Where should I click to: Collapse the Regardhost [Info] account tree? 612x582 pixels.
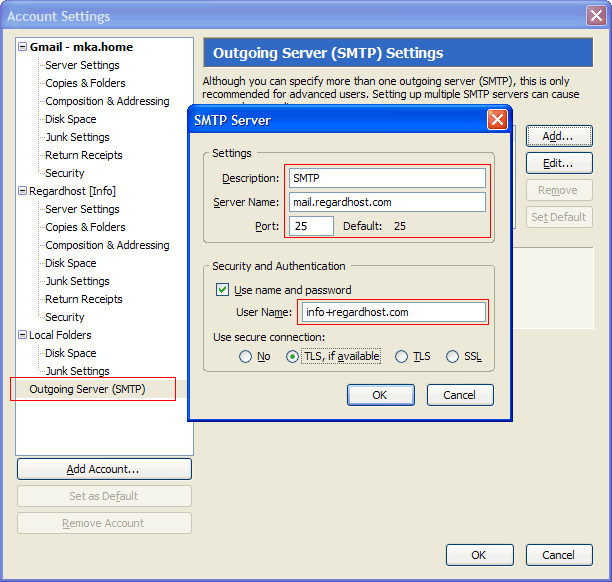(22, 191)
